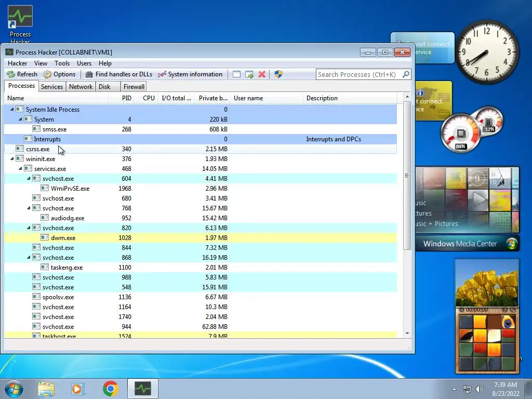Switch to the Services tab

pos(52,87)
